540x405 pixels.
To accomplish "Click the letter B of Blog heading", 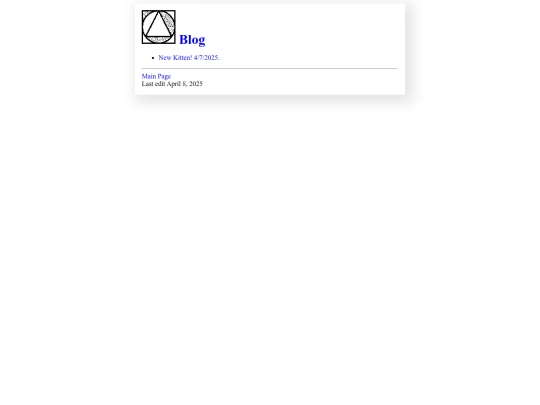I will [183, 39].
